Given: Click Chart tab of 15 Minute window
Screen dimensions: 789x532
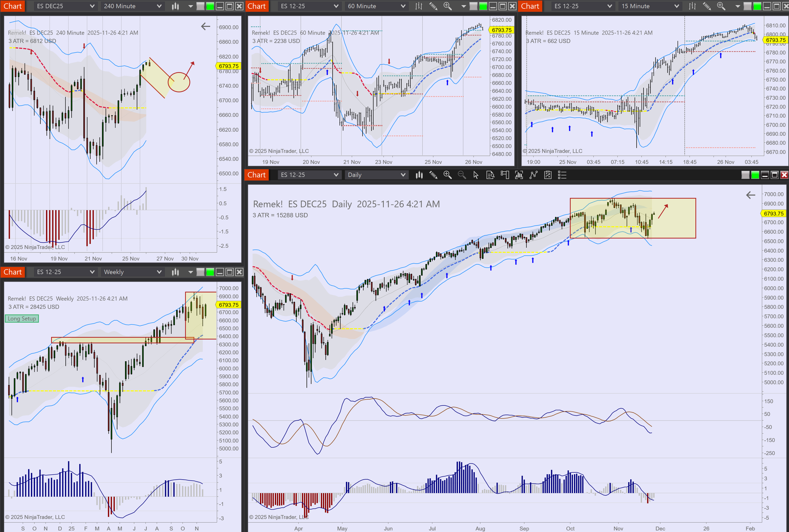Looking at the screenshot, I should 530,6.
